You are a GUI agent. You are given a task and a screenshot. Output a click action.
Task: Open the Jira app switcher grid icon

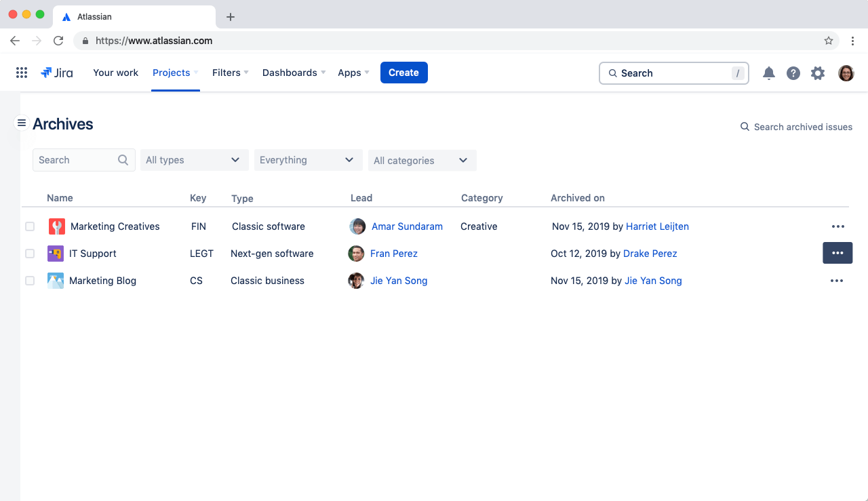click(x=21, y=73)
